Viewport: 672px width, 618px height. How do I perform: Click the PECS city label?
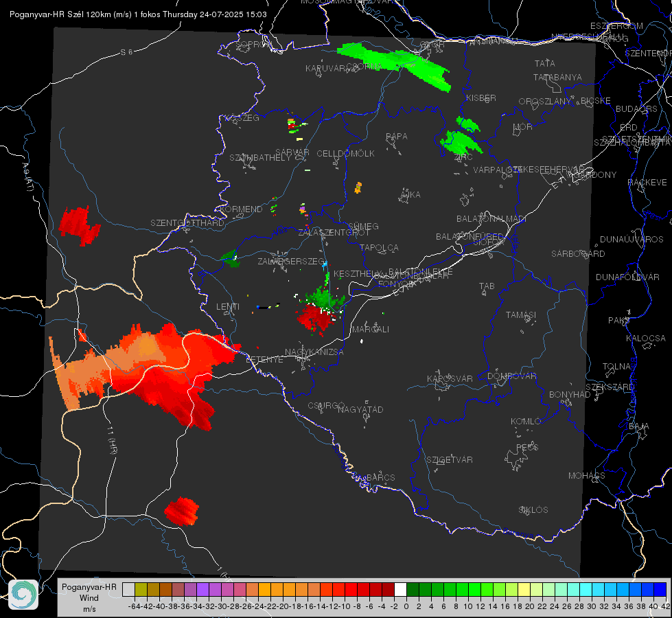[x=526, y=447]
